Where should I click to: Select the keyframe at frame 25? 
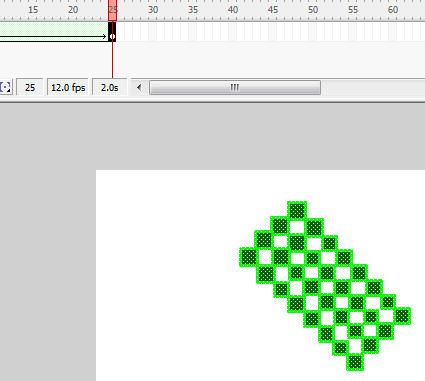(x=112, y=32)
